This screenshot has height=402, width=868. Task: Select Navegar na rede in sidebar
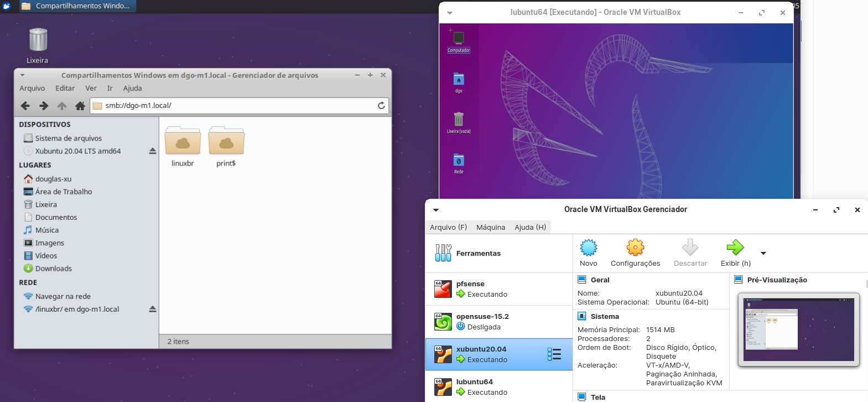[x=57, y=296]
